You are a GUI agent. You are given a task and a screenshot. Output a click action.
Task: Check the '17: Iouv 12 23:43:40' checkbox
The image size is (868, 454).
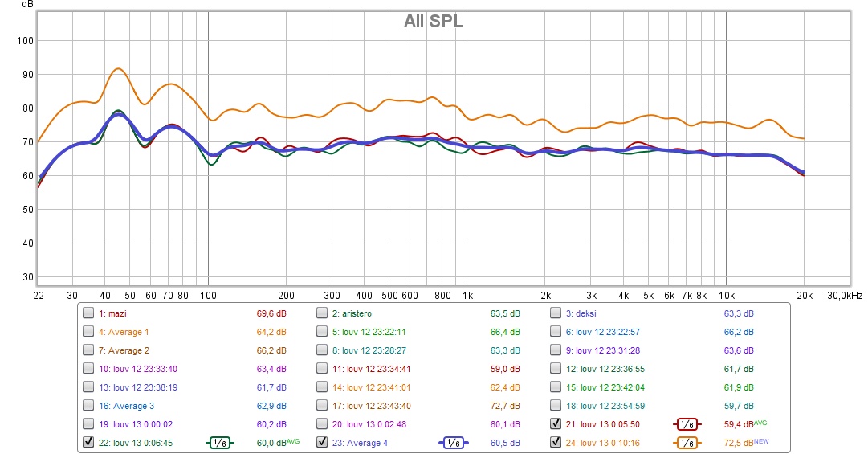tap(322, 406)
